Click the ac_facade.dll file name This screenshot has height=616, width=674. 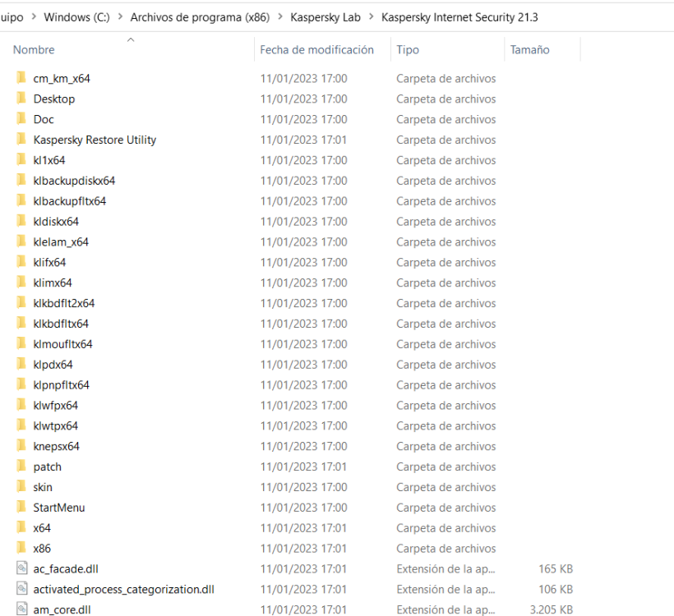[x=66, y=568]
